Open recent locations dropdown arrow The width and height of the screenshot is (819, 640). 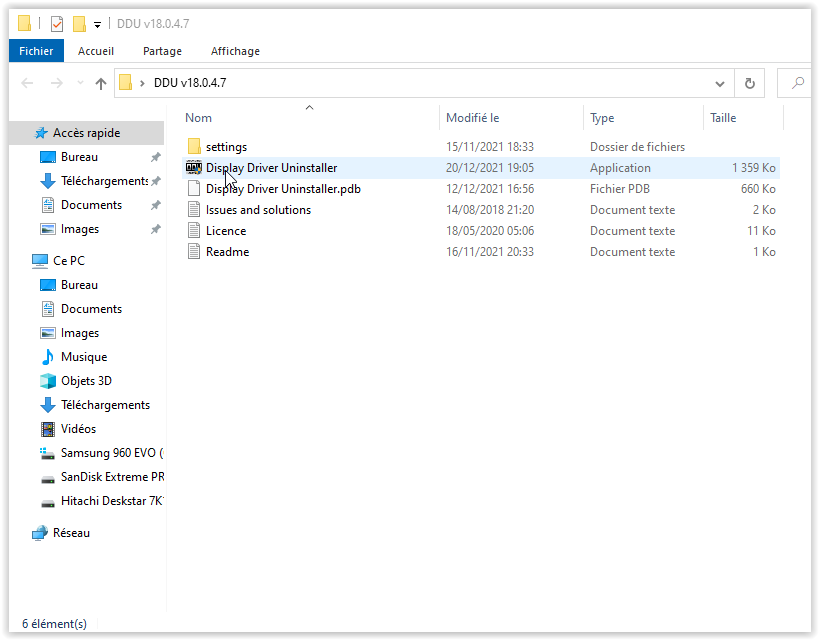pyautogui.click(x=80, y=83)
